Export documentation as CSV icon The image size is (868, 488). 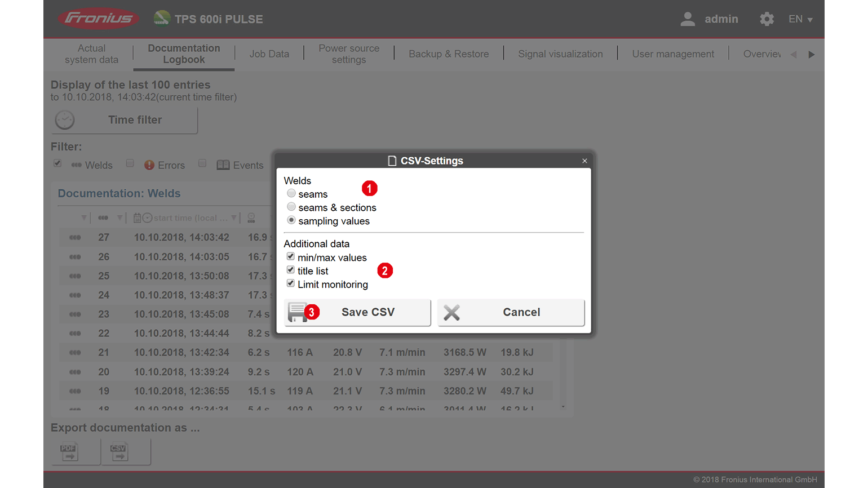(x=119, y=451)
